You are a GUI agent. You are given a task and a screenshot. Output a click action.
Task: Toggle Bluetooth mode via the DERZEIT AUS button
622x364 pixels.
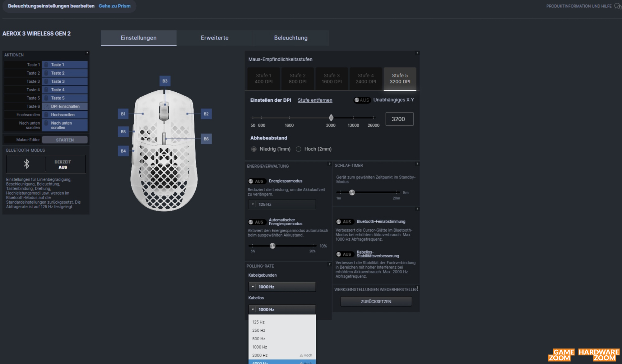[63, 164]
